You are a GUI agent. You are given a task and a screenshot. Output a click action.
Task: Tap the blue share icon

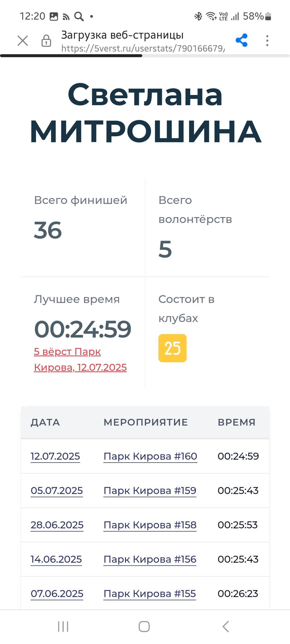(241, 41)
